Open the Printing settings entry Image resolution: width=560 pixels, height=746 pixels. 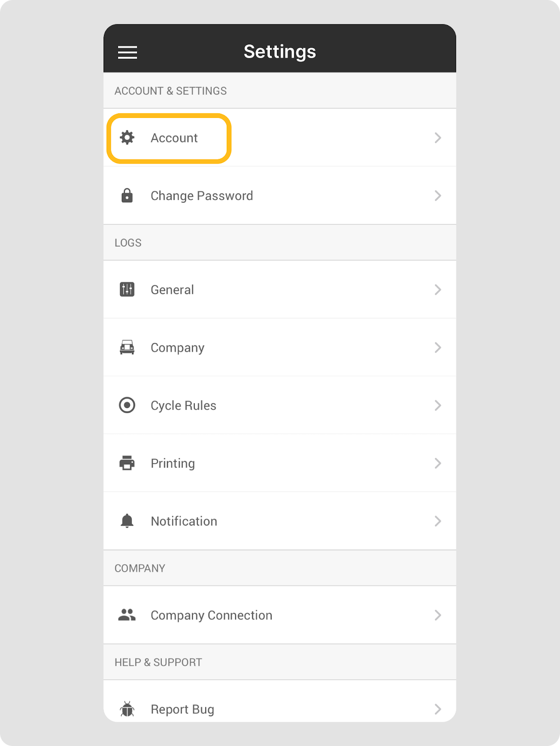(x=173, y=463)
